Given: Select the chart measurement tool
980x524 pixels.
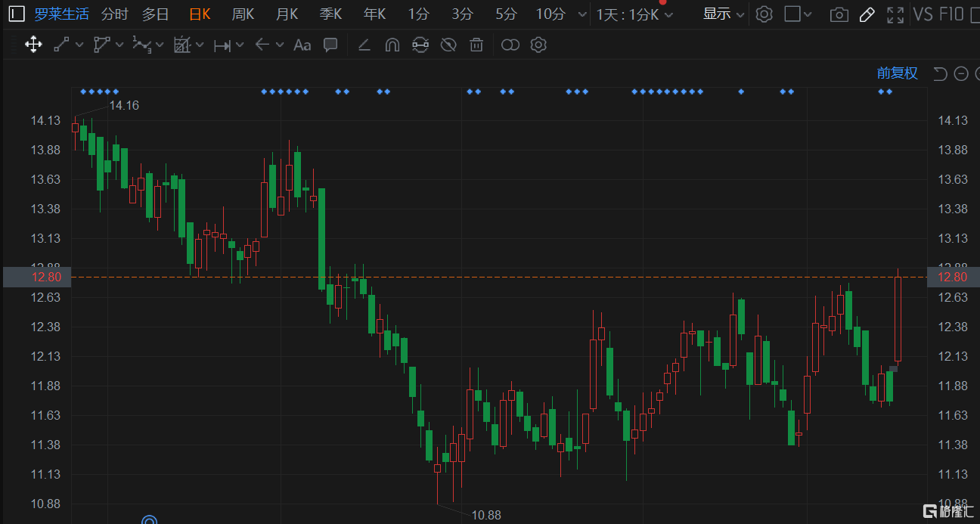Looking at the screenshot, I should pyautogui.click(x=182, y=45).
